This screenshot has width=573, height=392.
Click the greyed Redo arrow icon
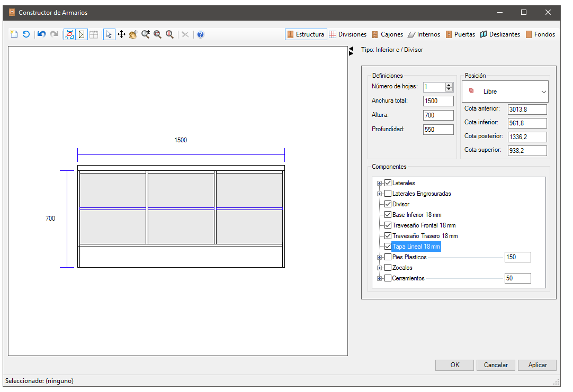click(x=54, y=34)
